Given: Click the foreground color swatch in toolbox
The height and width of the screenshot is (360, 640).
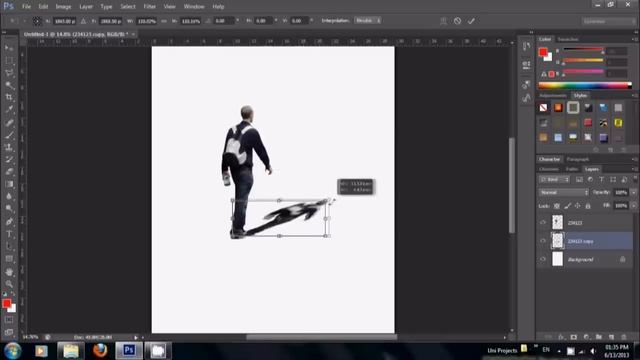Looking at the screenshot, I should pos(7,303).
